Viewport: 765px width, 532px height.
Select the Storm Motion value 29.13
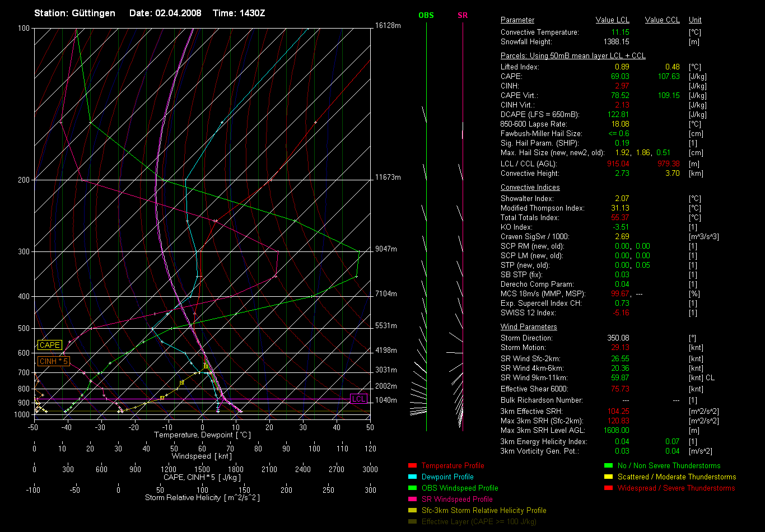click(x=620, y=348)
